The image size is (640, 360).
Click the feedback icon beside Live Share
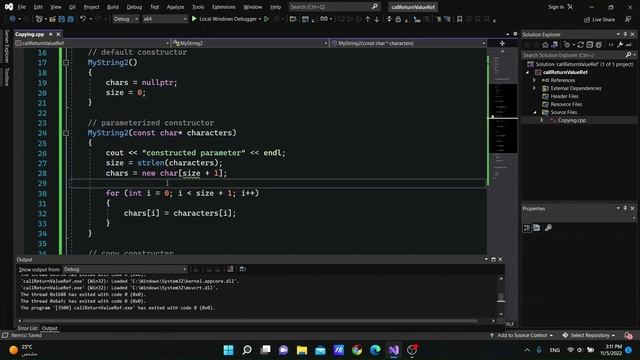coord(628,19)
